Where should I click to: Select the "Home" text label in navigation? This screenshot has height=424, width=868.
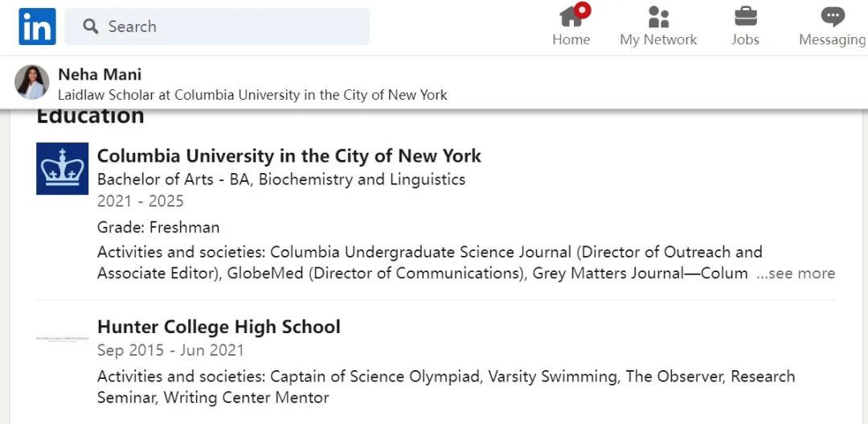click(571, 39)
